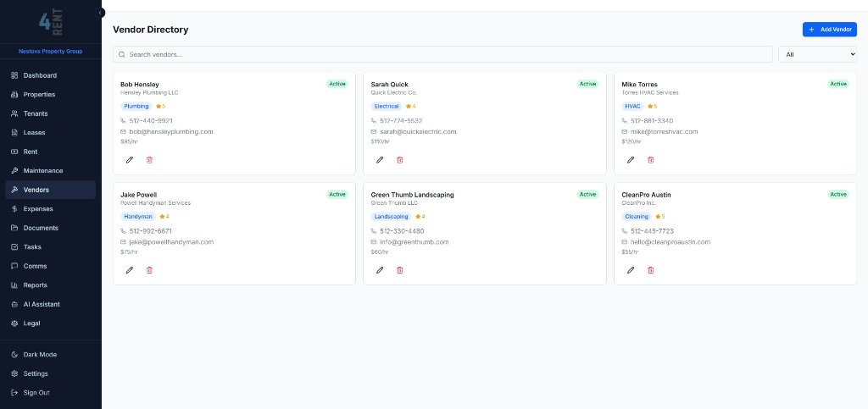Viewport: 868px width, 409px height.
Task: Open AI Assistant menu item
Action: [50, 304]
